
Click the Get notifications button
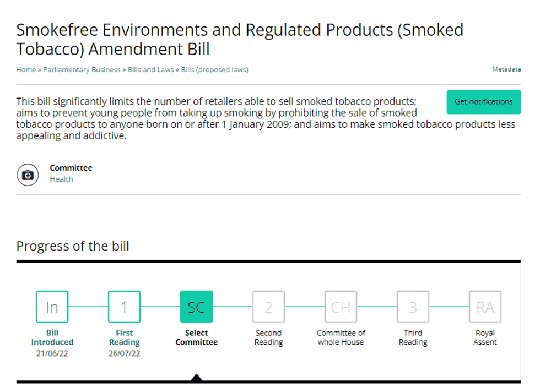[x=484, y=102]
